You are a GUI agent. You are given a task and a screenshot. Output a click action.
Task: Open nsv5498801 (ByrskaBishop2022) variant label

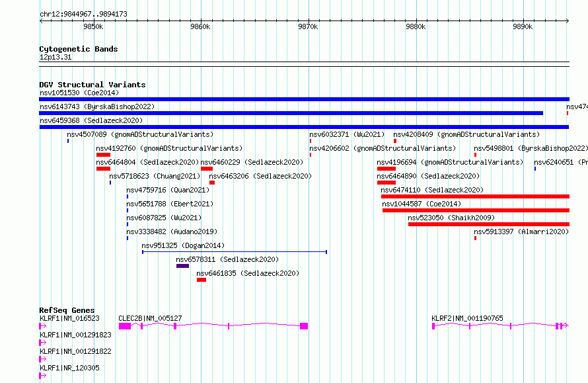[x=531, y=148]
